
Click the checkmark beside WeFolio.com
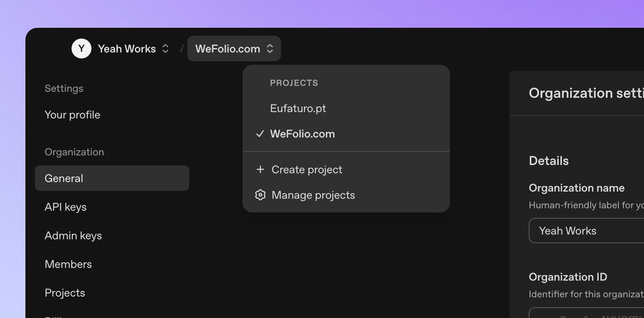click(x=260, y=134)
